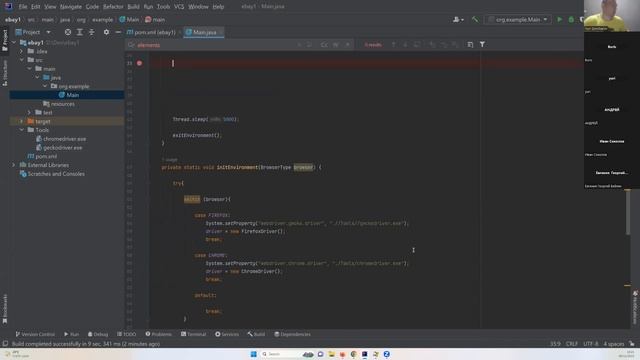The image size is (640, 360).
Task: Open the File menu
Action: (23, 7)
